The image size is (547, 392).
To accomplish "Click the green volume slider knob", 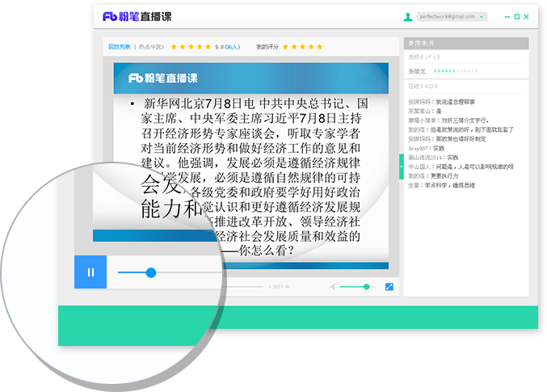I will pos(366,287).
